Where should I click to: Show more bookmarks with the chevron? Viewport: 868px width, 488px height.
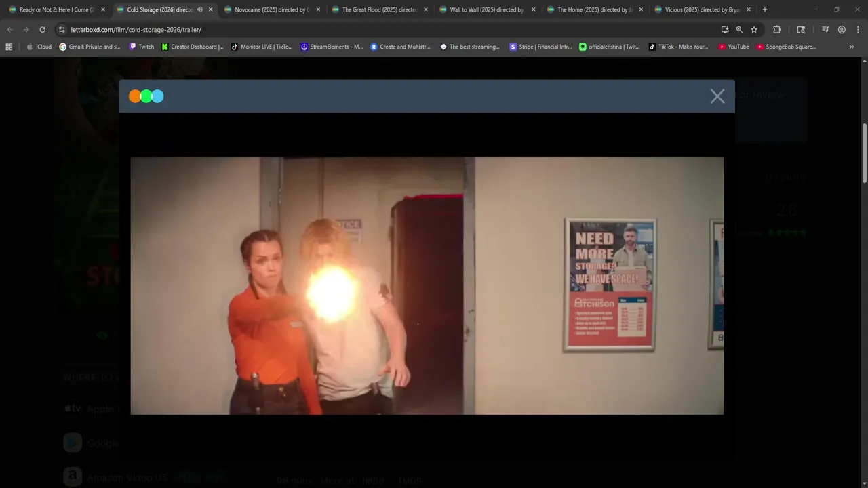(x=851, y=47)
